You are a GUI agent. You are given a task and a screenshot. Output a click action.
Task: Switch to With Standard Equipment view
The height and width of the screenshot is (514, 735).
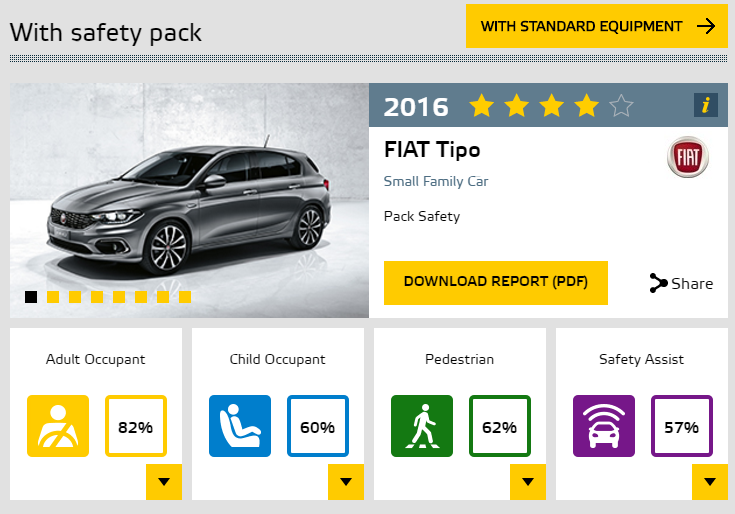tap(597, 26)
